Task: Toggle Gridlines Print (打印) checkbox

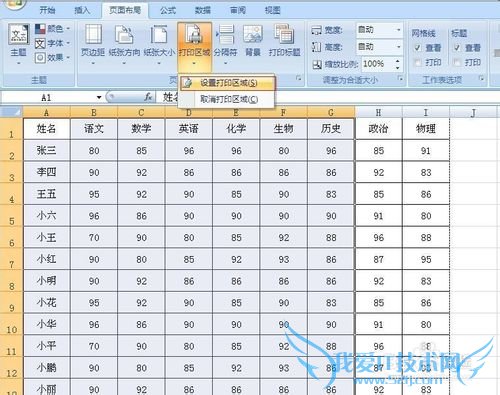Action: [417, 62]
